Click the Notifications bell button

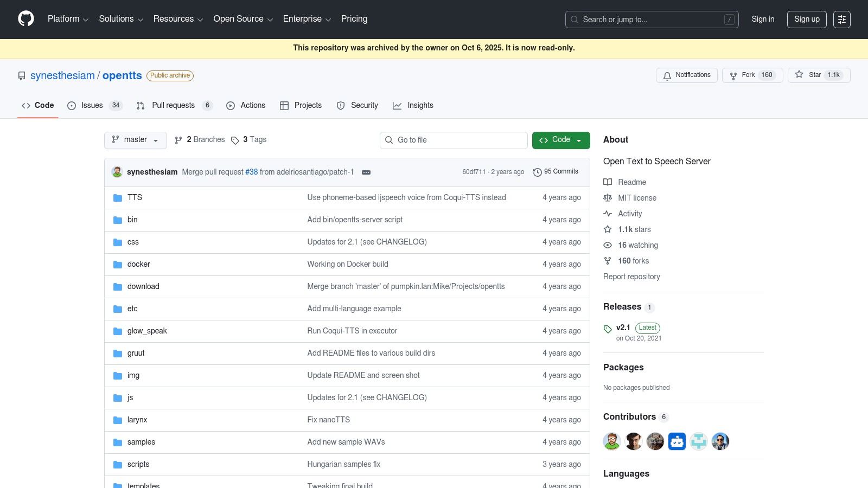(x=686, y=75)
